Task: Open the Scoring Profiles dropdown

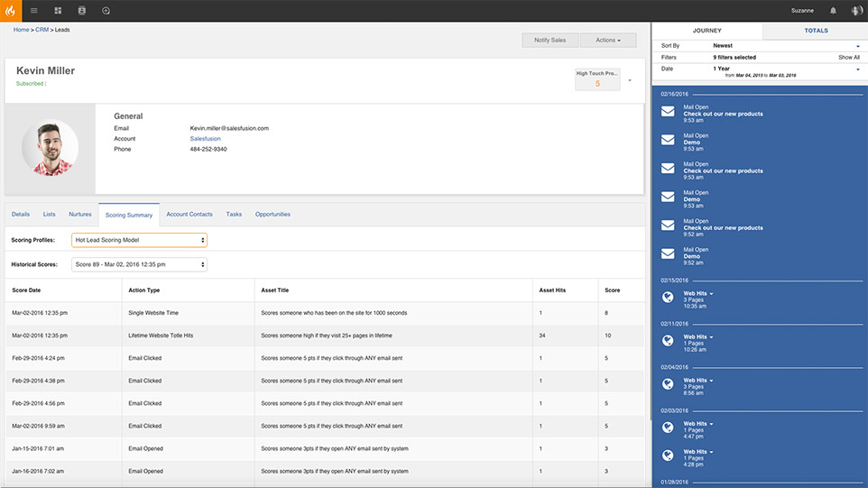Action: tap(139, 241)
